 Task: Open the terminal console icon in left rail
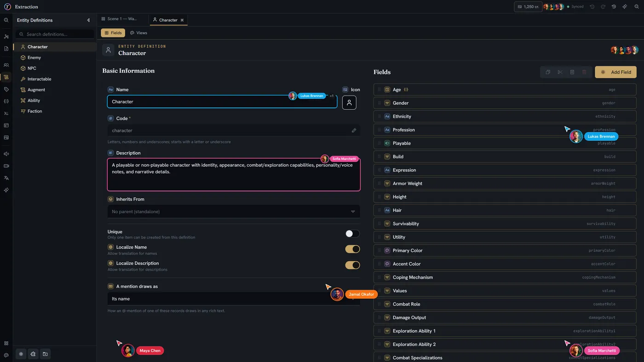pos(6,113)
